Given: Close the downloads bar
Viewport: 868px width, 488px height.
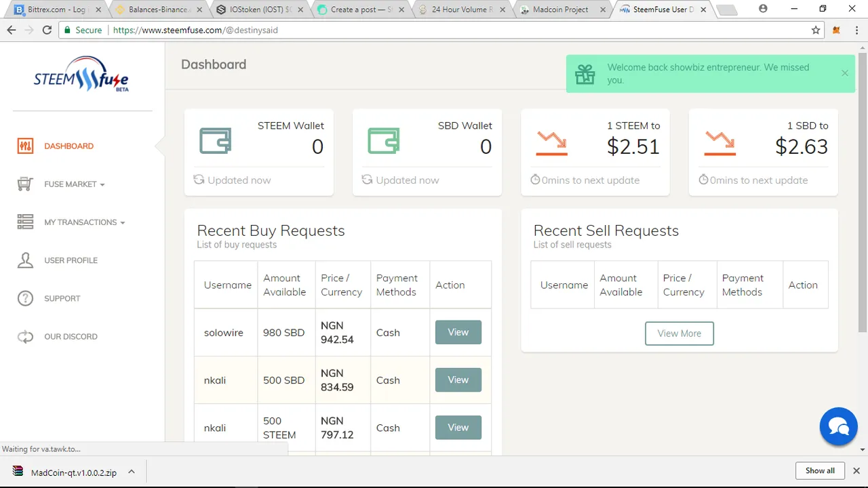Looking at the screenshot, I should [856, 471].
